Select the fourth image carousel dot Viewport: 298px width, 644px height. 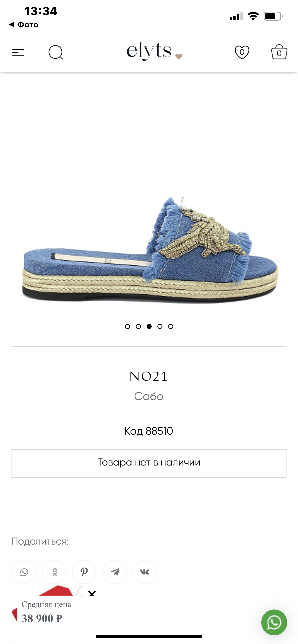point(160,326)
